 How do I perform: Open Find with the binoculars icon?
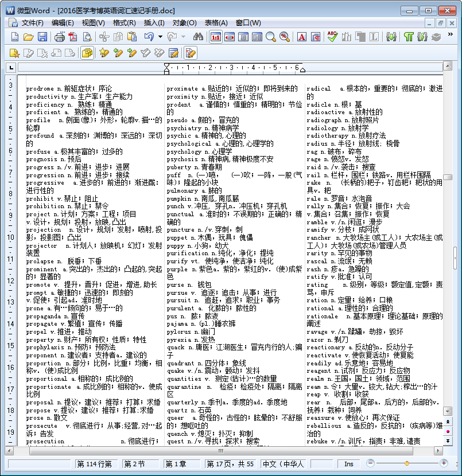[198, 37]
